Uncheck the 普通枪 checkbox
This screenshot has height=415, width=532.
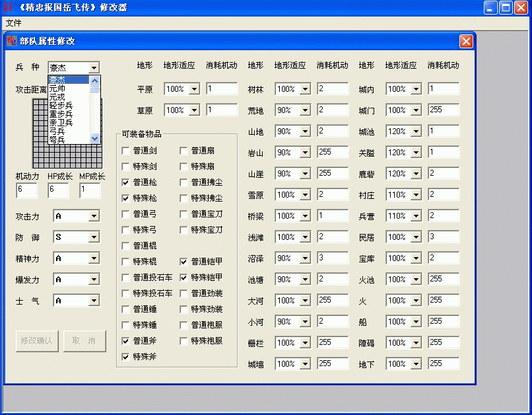pos(125,182)
